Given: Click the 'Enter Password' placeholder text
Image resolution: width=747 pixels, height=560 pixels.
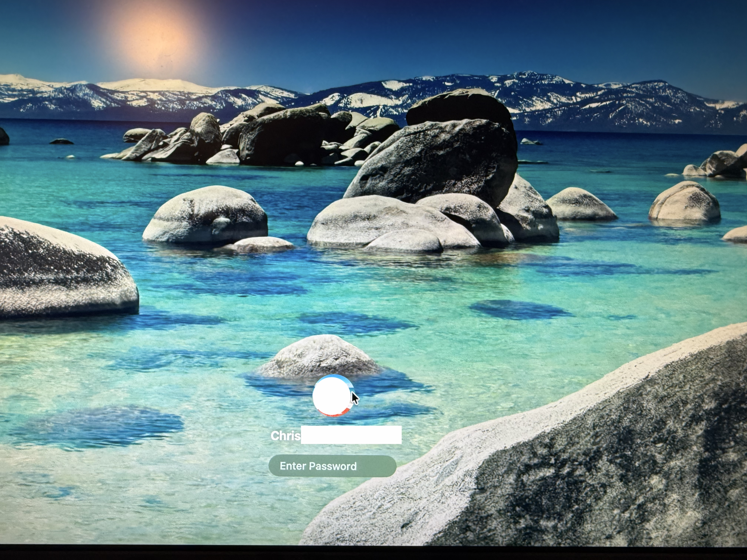Looking at the screenshot, I should click(318, 466).
